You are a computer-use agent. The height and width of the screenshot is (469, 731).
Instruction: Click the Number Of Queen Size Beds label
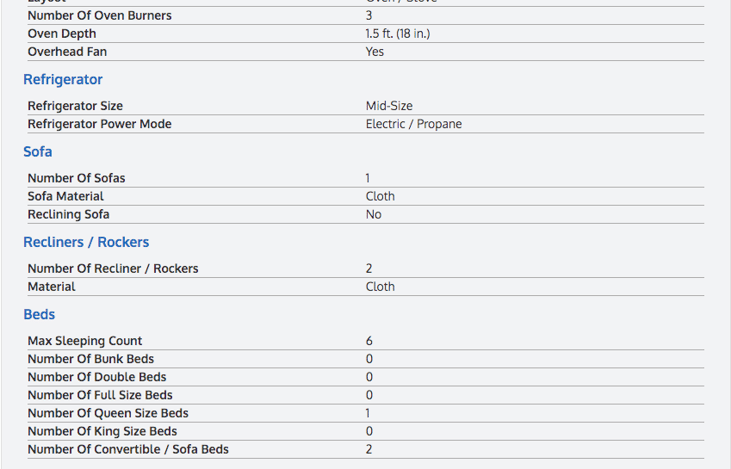[x=108, y=413]
